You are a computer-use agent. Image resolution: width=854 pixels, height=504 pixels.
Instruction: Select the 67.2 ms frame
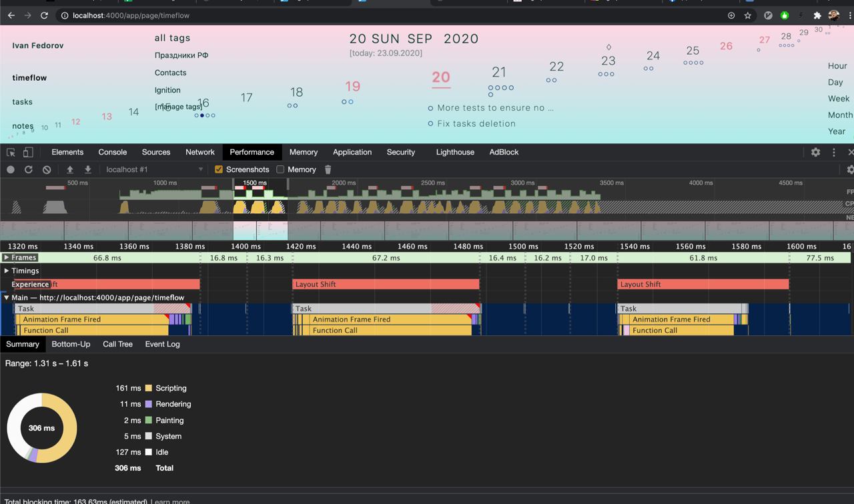(386, 258)
